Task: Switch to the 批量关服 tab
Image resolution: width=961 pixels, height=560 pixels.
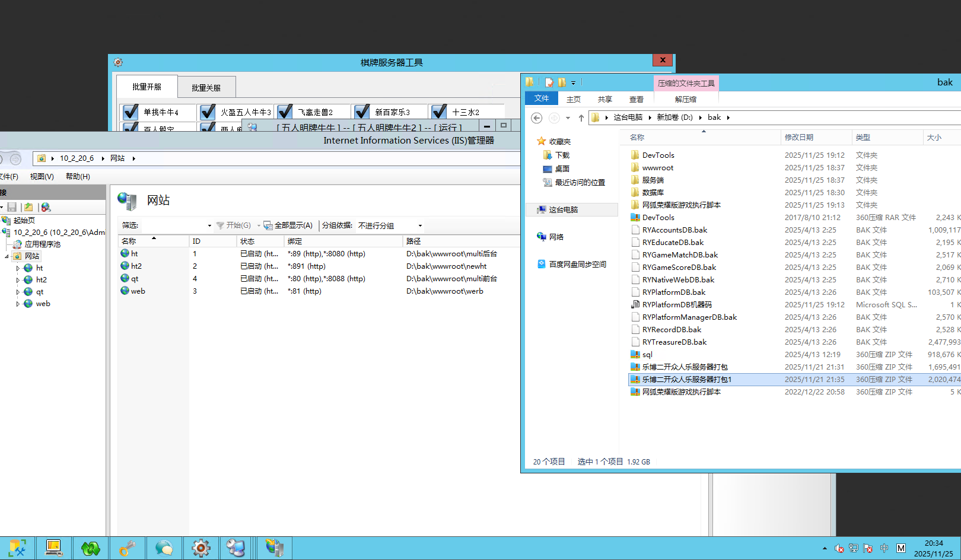Action: 206,88
